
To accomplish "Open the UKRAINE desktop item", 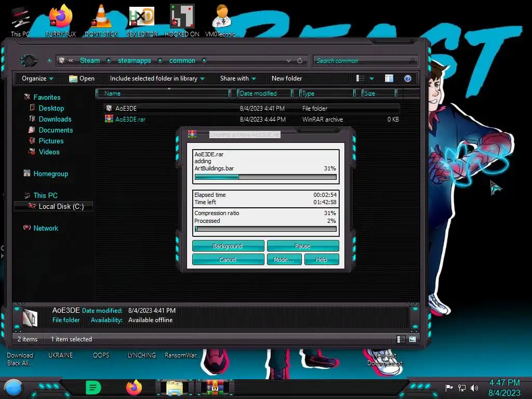I will (60, 355).
